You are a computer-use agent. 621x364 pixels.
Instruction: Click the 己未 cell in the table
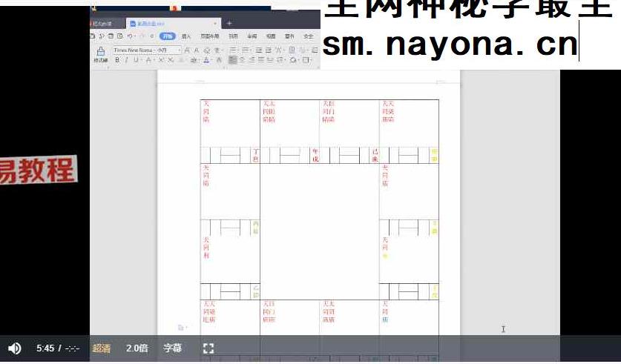(375, 155)
